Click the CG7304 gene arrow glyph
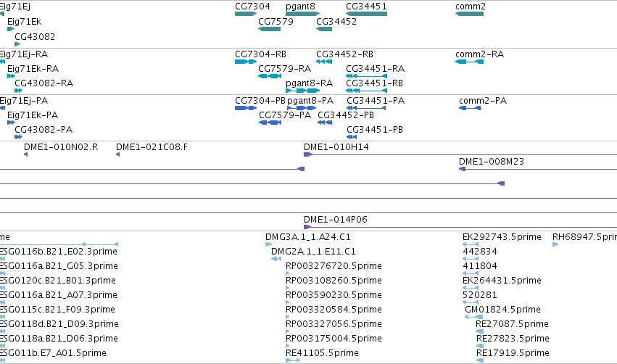This screenshot has height=364, width=617. tap(246, 14)
